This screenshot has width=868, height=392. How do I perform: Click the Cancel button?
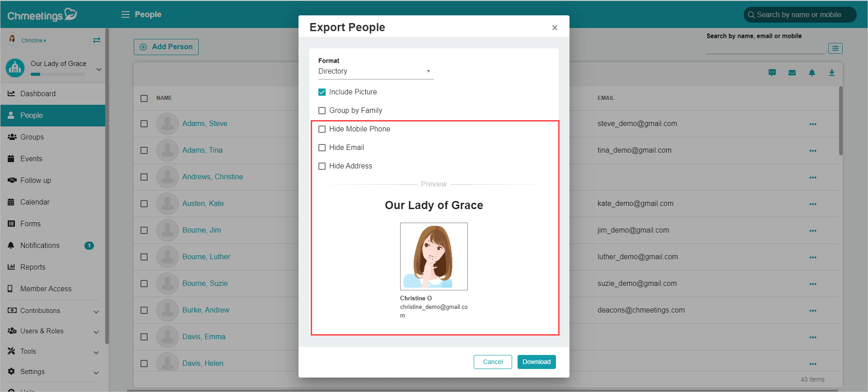click(493, 362)
